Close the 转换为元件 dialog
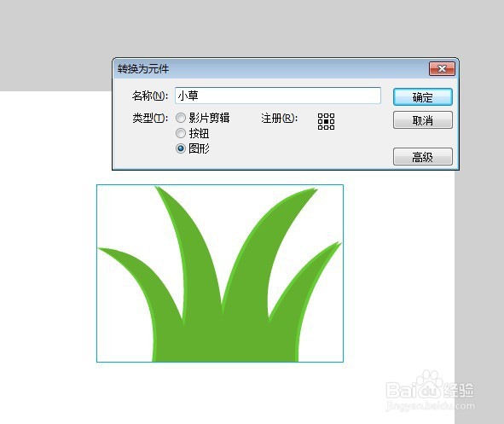The height and width of the screenshot is (424, 504). point(442,69)
